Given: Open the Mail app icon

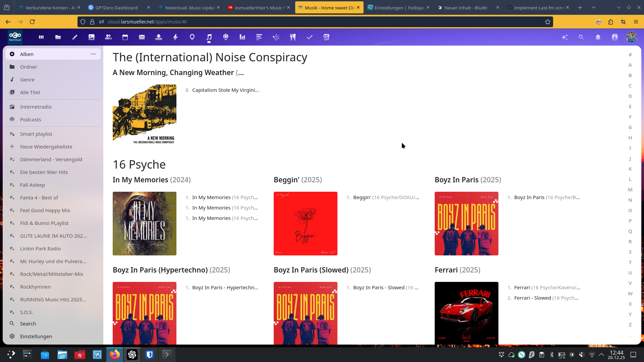Looking at the screenshot, I should coord(142,37).
